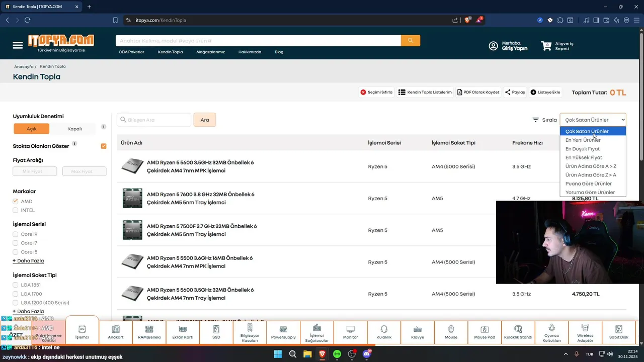Choose Ürün Adına Göre Z > A
The width and height of the screenshot is (644, 362).
click(593, 175)
